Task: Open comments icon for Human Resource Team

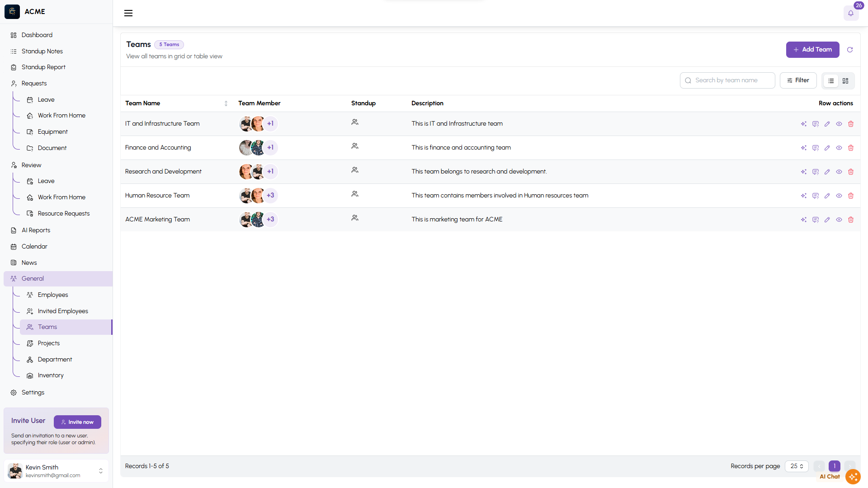Action: point(815,196)
